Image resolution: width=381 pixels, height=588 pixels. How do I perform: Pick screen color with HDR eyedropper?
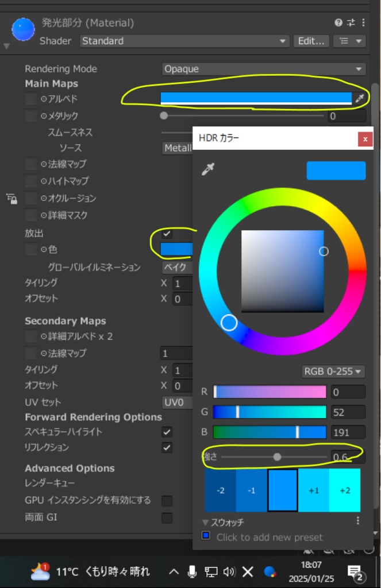coord(208,169)
